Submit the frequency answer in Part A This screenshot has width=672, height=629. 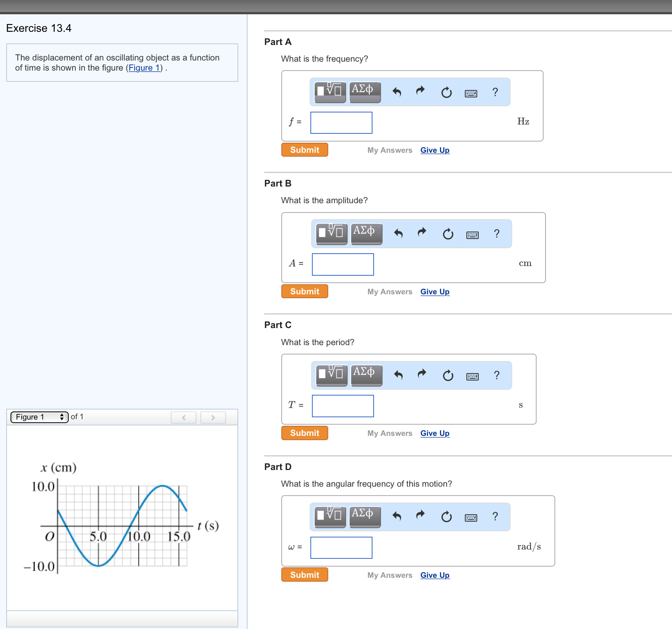pyautogui.click(x=304, y=150)
